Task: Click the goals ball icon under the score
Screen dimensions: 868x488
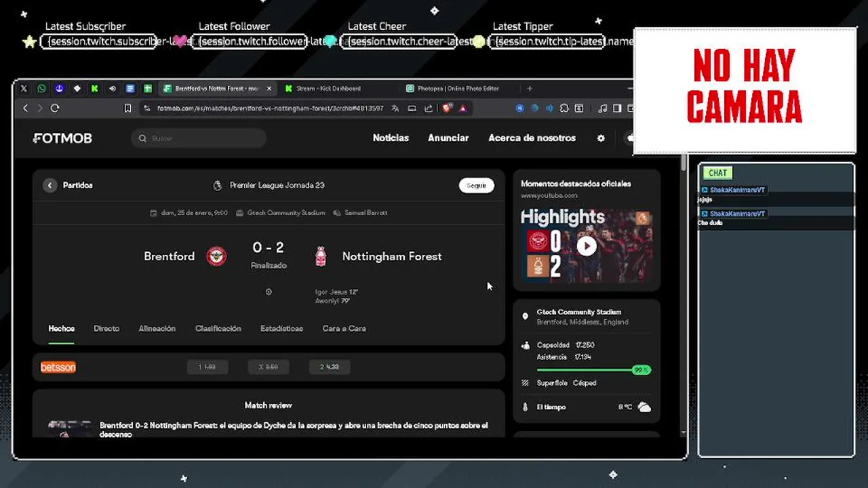Action: (269, 292)
